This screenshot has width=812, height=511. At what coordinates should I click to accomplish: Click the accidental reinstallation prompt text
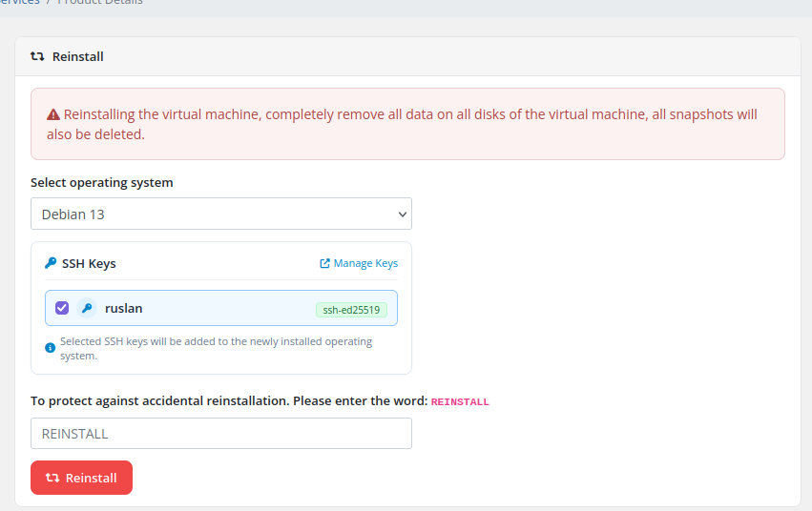[229, 400]
